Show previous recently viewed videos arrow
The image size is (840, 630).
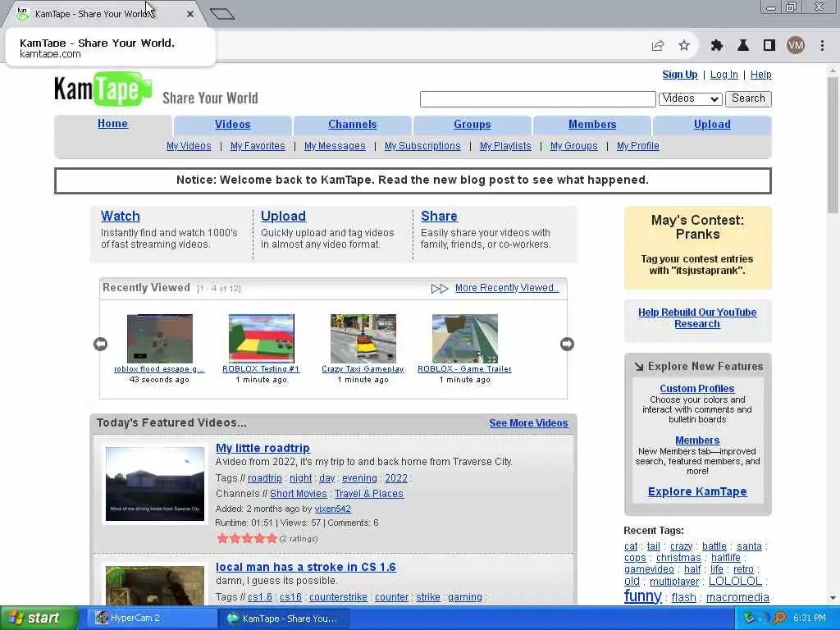(x=100, y=344)
